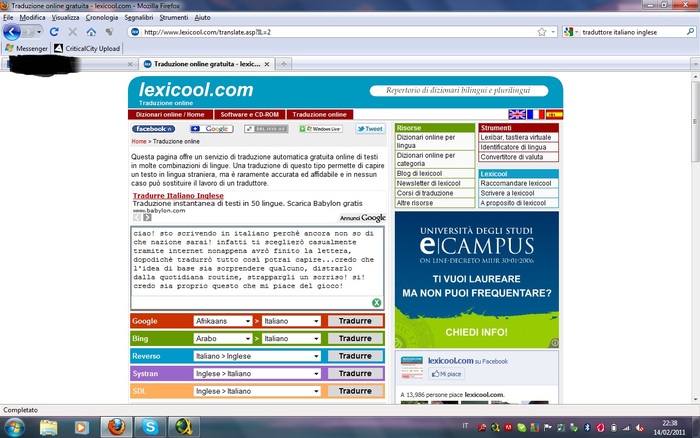The image size is (700, 438).
Task: Switch site to Spanish flag
Action: coord(554,114)
